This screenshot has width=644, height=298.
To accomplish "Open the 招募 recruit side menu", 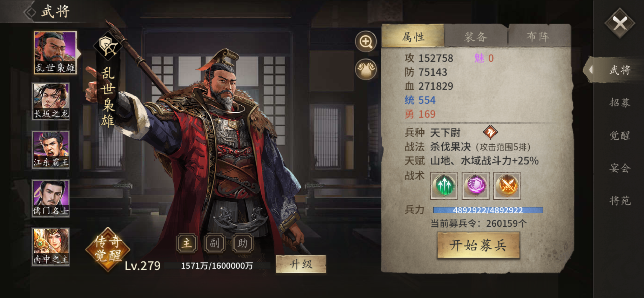I will pyautogui.click(x=620, y=103).
